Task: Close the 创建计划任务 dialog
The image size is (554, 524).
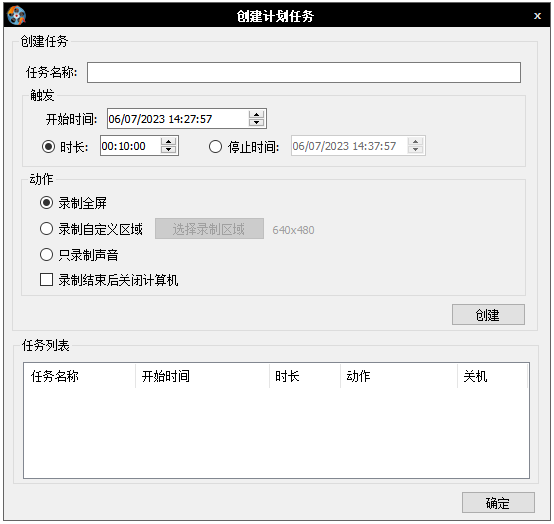Action: pos(537,16)
